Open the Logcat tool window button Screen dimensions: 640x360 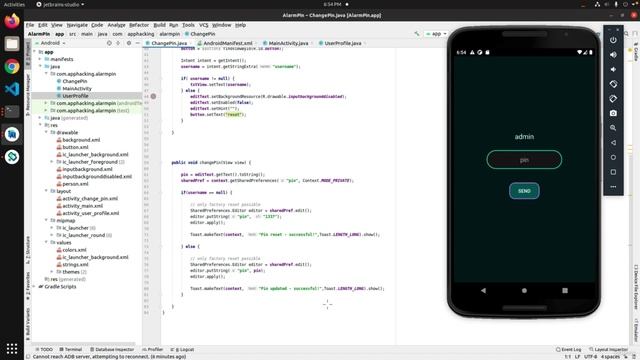point(182,349)
